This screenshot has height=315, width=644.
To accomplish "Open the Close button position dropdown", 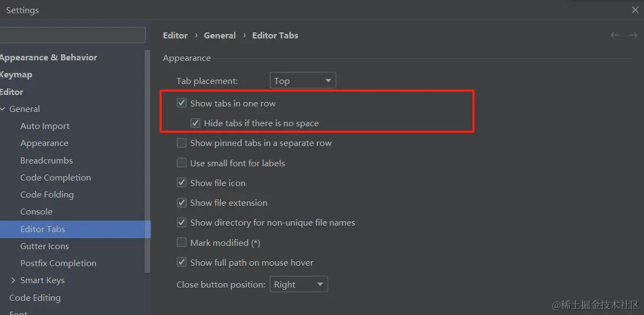I will pyautogui.click(x=299, y=284).
